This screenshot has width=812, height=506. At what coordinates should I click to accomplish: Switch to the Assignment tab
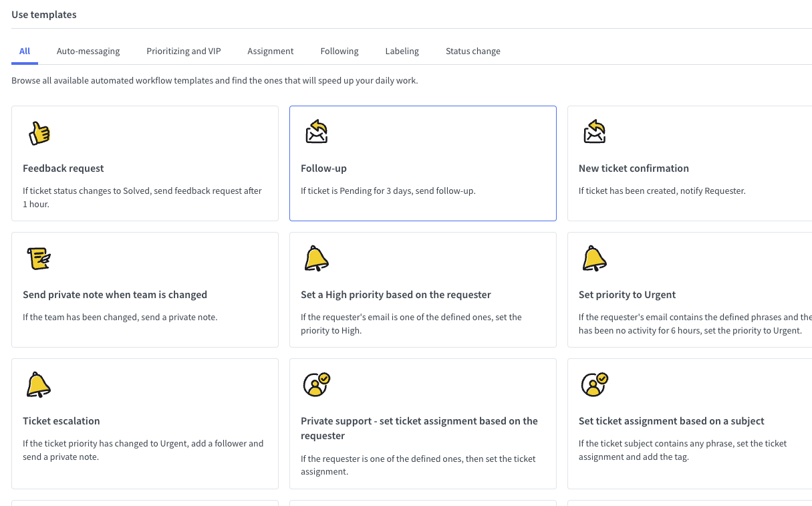tap(271, 51)
